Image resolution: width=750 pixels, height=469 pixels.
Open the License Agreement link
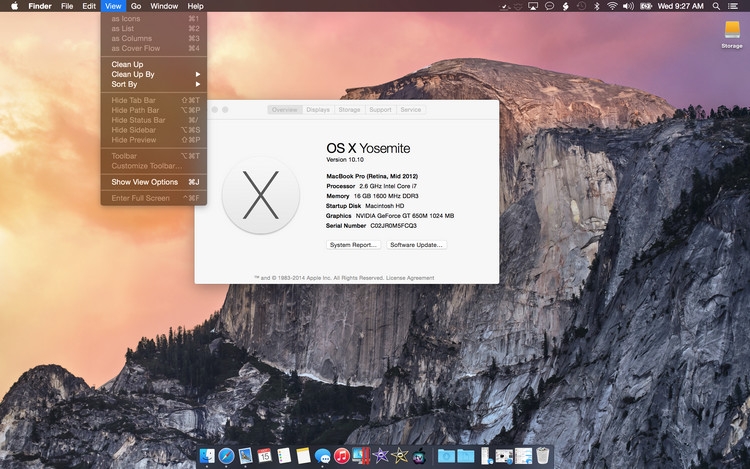point(410,278)
